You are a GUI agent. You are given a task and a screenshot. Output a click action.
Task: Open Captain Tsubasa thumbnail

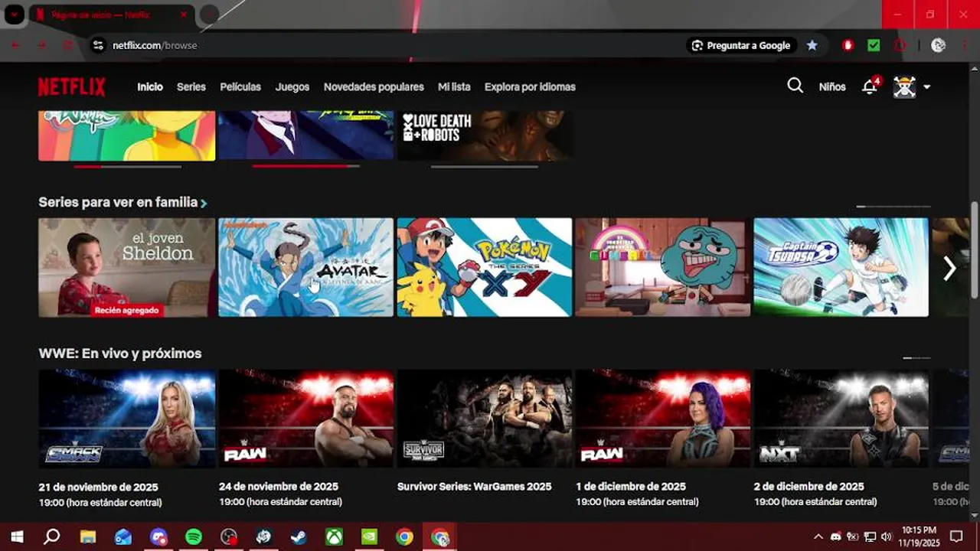tap(841, 267)
